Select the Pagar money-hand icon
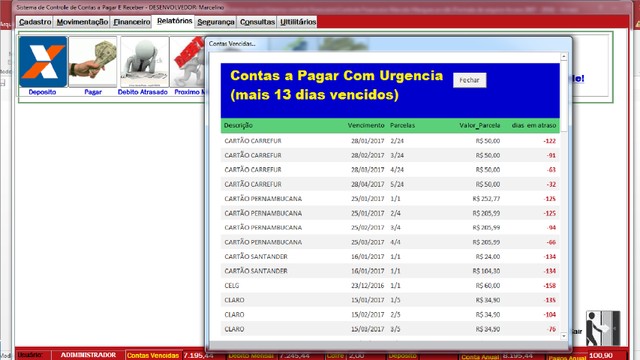Screen dimensions: 640x360 (x=93, y=62)
